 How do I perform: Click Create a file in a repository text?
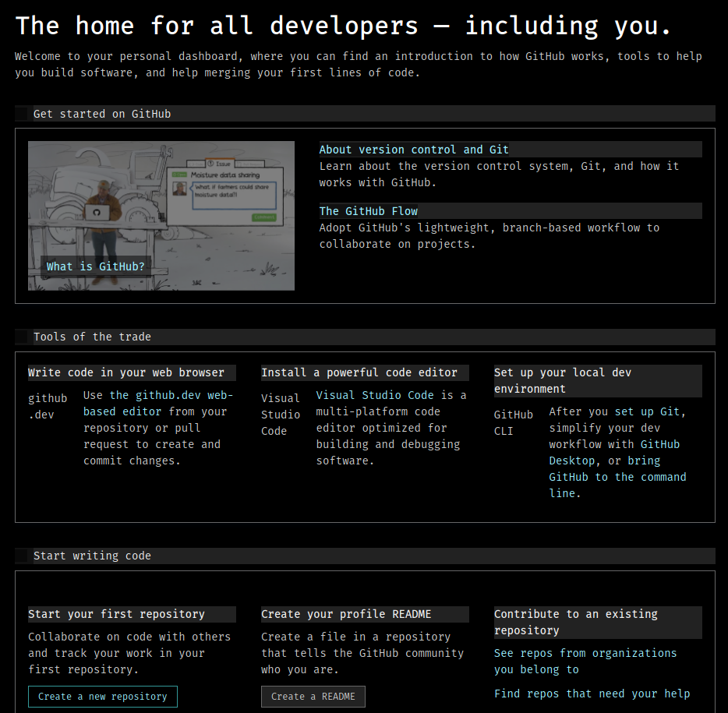362,653
